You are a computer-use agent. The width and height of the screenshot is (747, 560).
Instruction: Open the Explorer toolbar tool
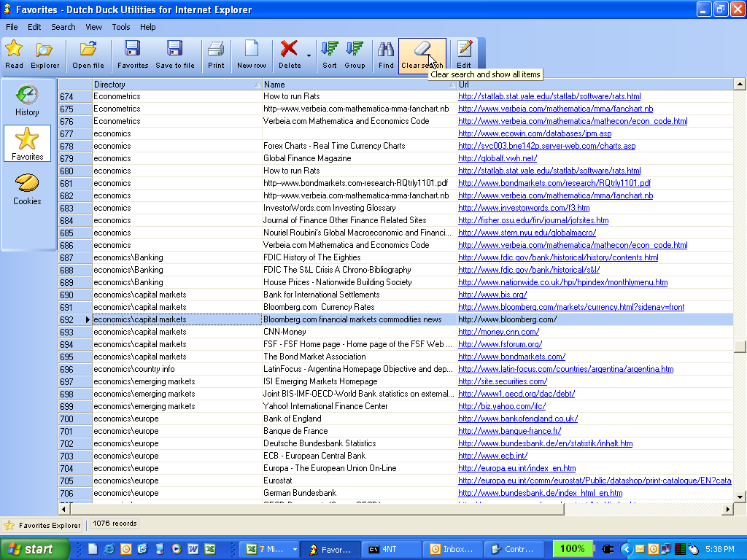tap(44, 55)
